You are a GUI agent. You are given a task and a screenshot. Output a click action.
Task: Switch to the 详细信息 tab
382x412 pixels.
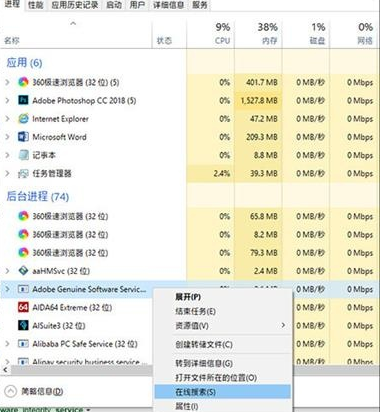click(x=168, y=5)
